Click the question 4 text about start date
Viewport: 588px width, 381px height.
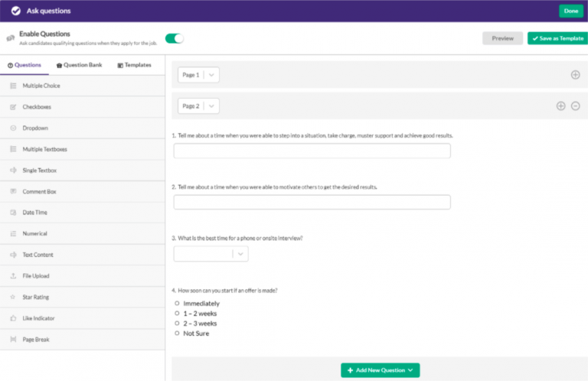pos(227,290)
